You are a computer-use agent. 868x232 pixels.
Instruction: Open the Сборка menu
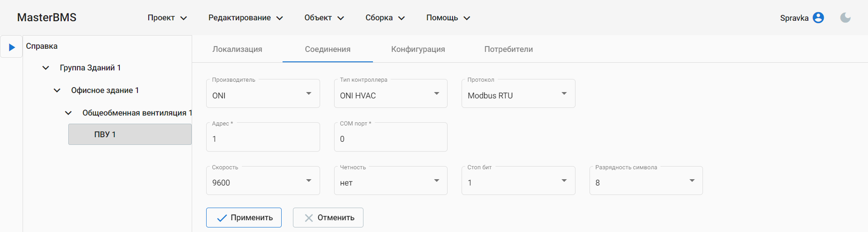[385, 18]
